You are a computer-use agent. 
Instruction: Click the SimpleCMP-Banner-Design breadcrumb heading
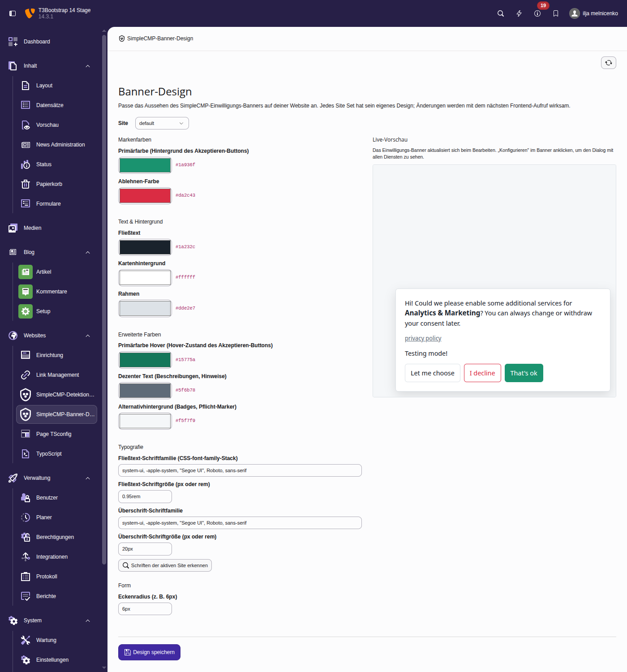click(156, 39)
